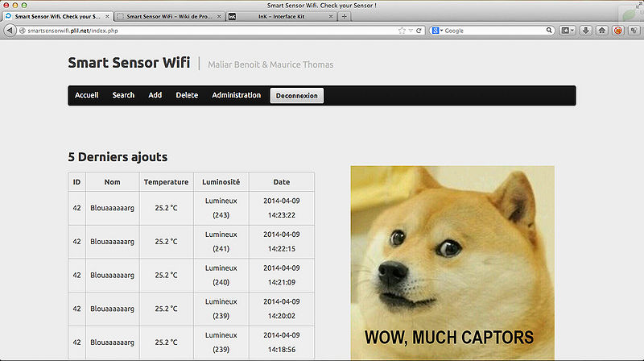Open the downloads arrow icon

586,31
